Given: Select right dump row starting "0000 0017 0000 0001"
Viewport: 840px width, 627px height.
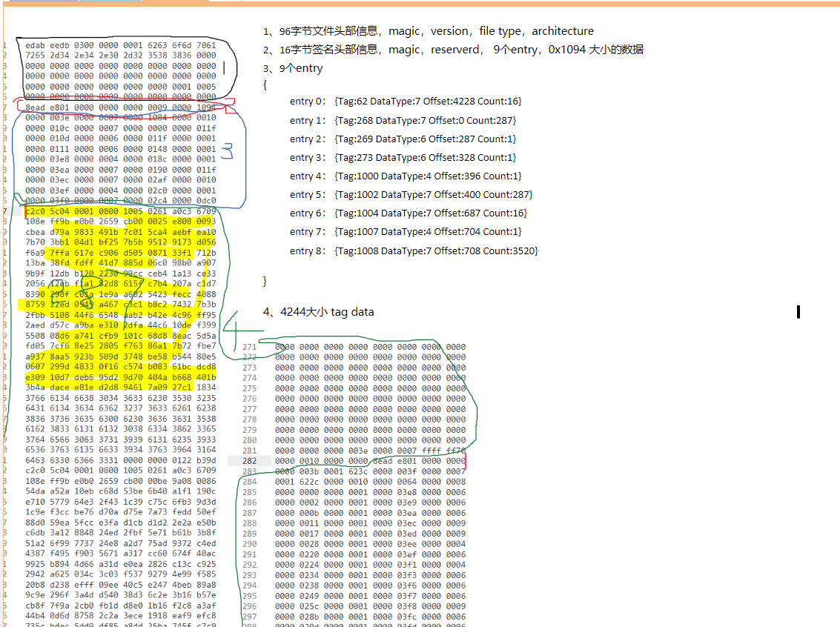Looking at the screenshot, I should click(370, 534).
